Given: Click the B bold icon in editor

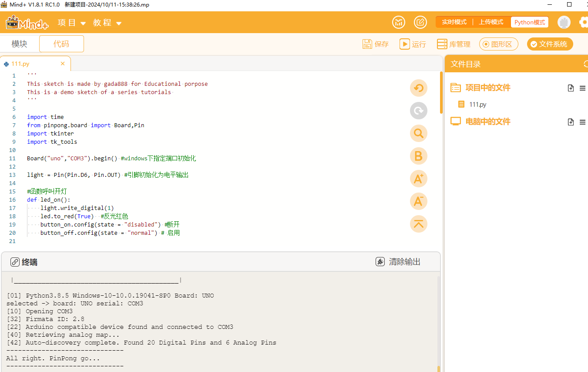Looking at the screenshot, I should coord(419,156).
